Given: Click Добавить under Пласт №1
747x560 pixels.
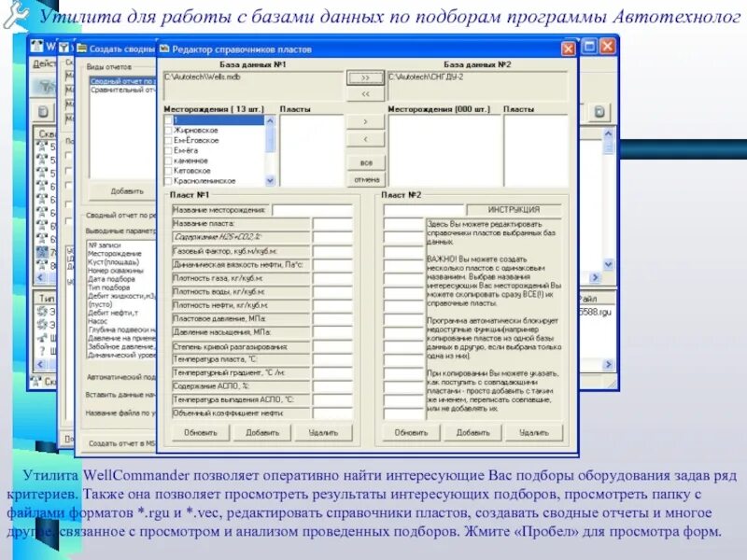Looking at the screenshot, I should (x=262, y=432).
